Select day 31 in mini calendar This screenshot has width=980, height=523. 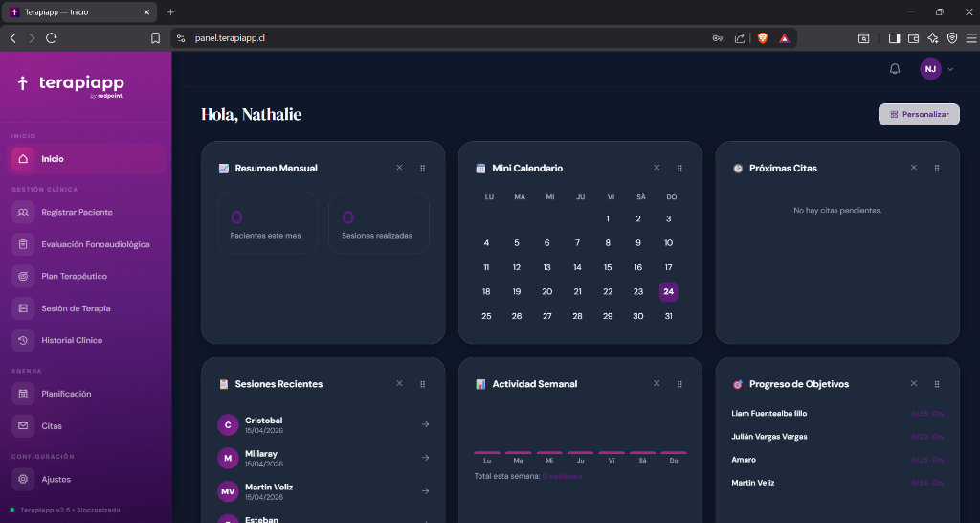668,316
